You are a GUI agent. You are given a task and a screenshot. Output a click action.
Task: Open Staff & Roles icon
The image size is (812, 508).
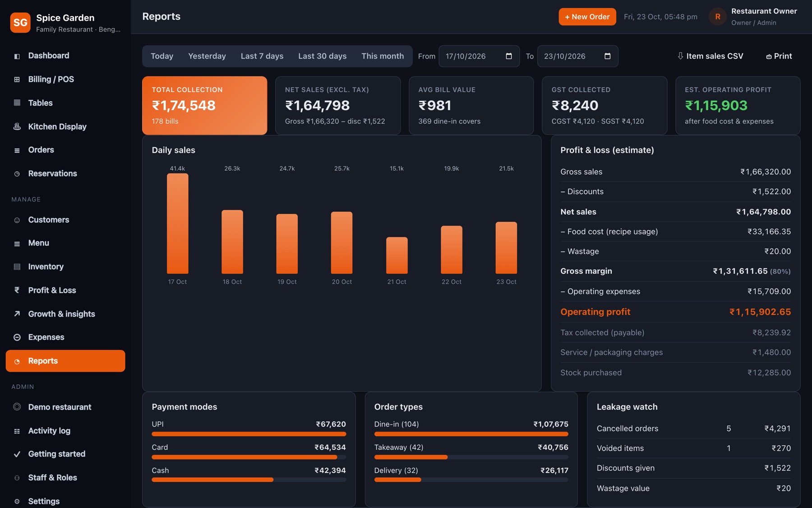[17, 478]
